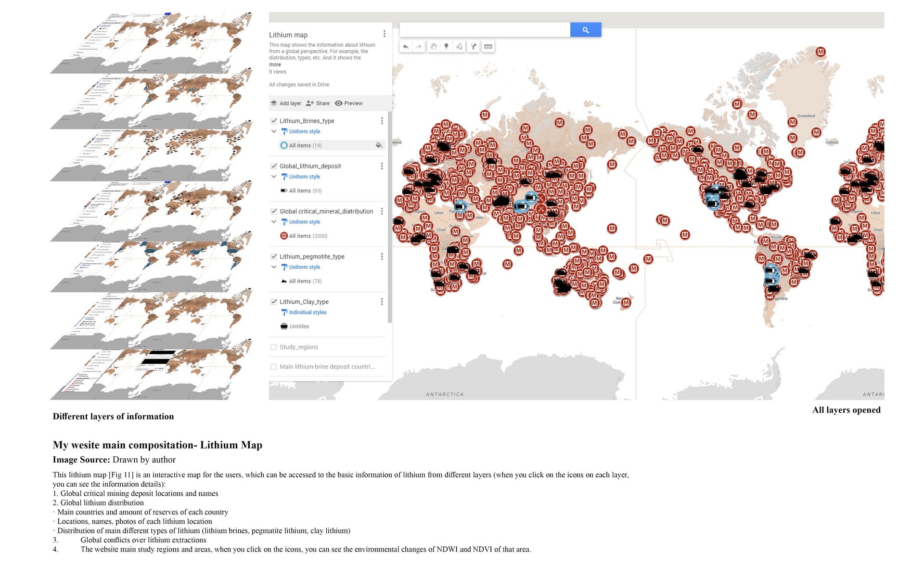Toggle visibility of Study_regions layer
Image resolution: width=924 pixels, height=567 pixels.
coord(273,347)
